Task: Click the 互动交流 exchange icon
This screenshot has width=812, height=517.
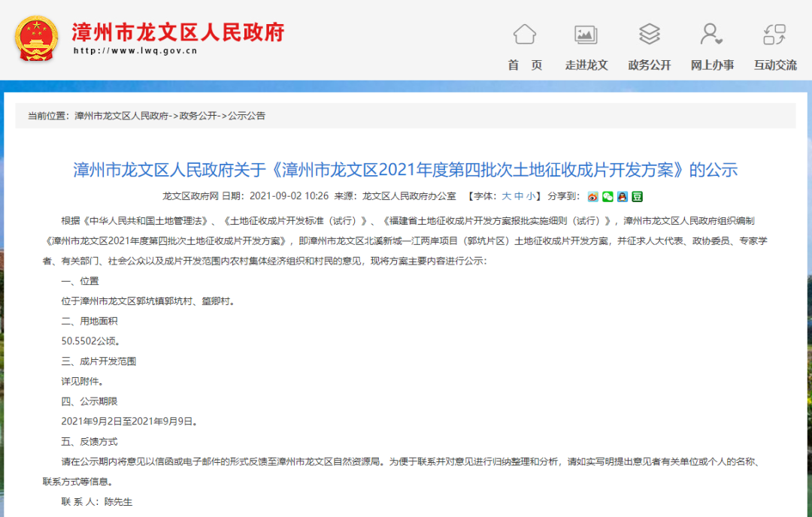Action: (774, 35)
